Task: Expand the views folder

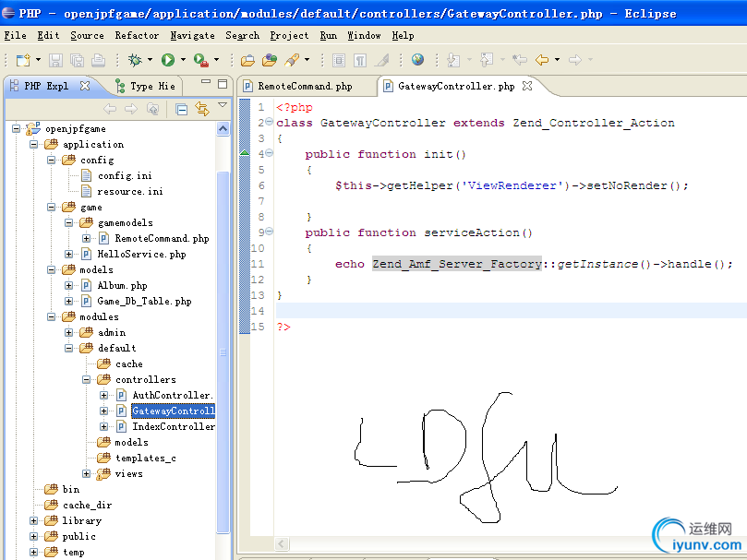Action: [x=86, y=474]
